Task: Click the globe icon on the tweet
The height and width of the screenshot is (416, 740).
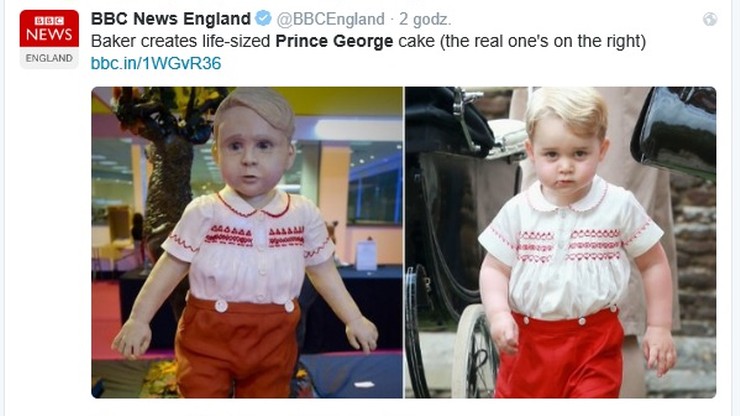Action: (x=710, y=19)
